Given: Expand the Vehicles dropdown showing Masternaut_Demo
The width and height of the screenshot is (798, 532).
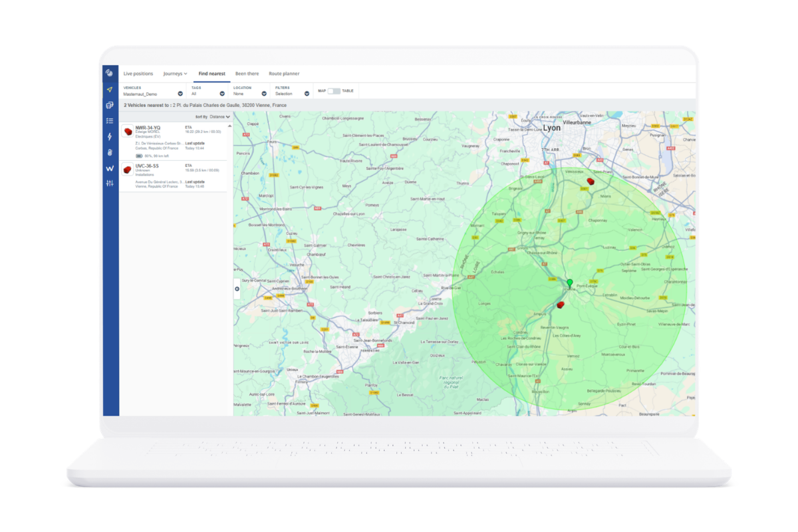Looking at the screenshot, I should pos(180,93).
